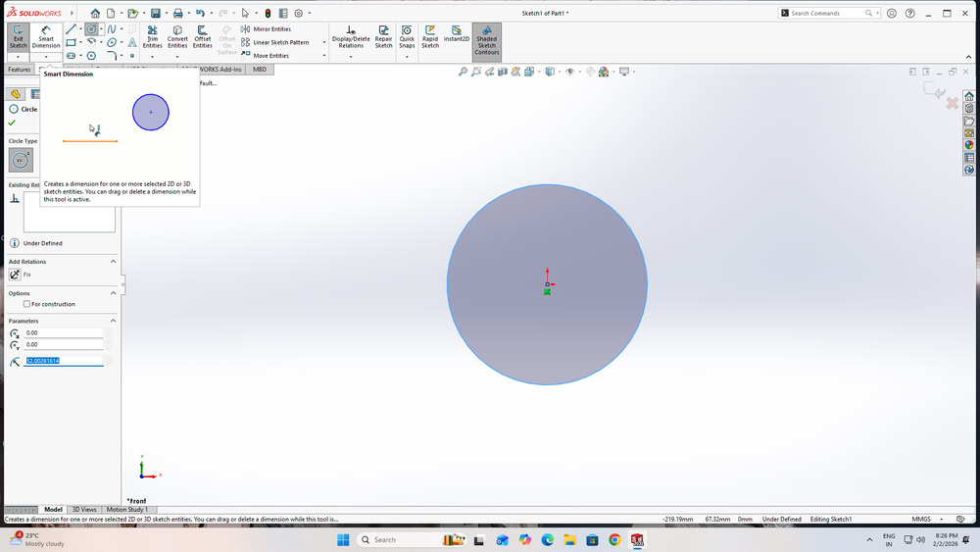980x552 pixels.
Task: Open Linear Sketch Pattern dropdown arrow
Action: pos(323,42)
